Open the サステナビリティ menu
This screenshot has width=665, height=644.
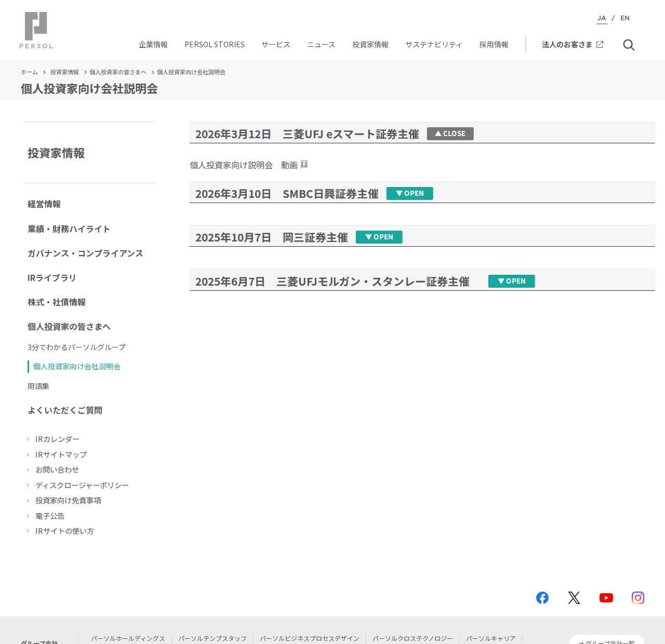coord(434,45)
